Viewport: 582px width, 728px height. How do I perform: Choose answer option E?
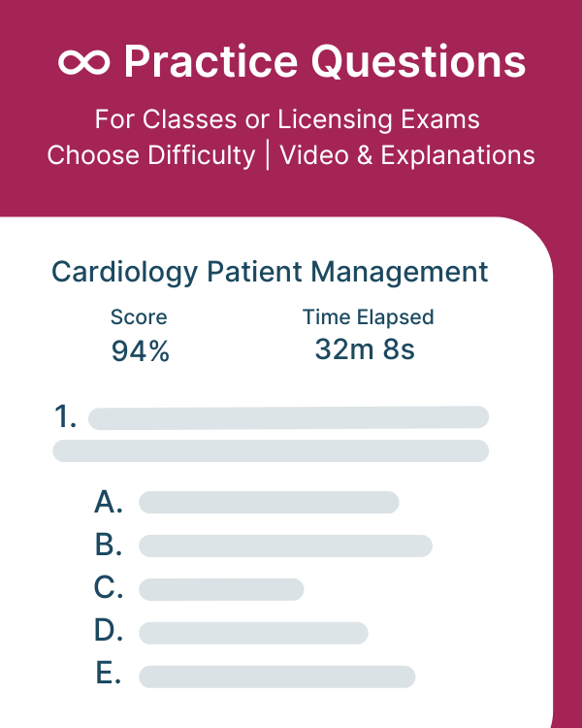(109, 674)
